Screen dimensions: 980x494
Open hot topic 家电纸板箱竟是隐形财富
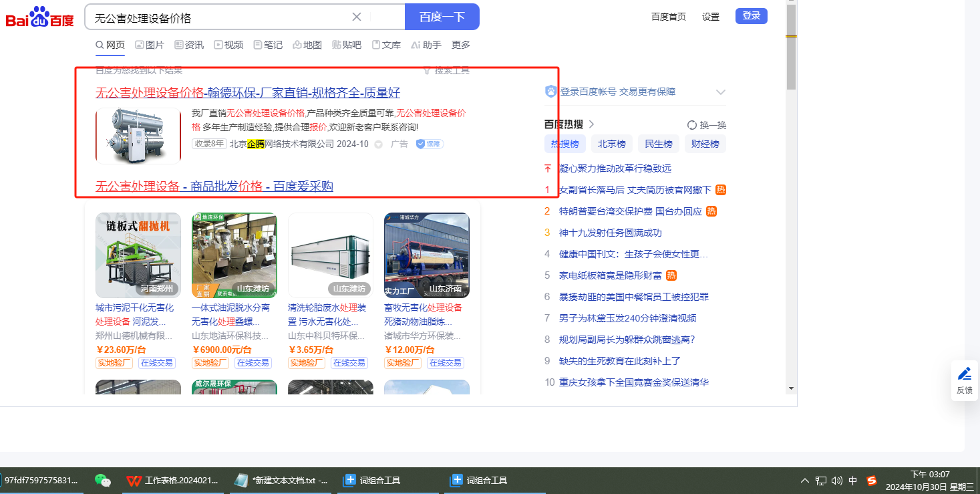click(611, 275)
